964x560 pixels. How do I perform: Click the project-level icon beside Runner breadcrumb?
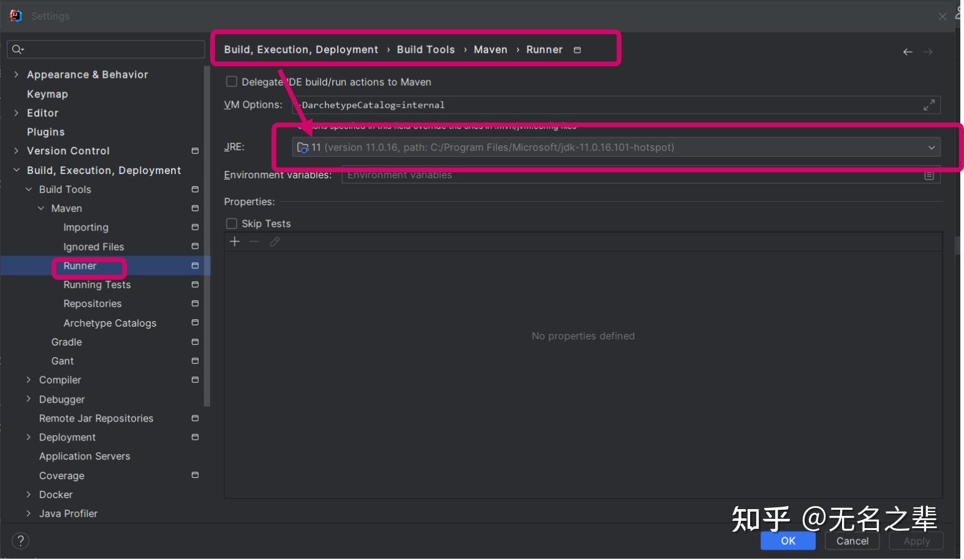tap(577, 50)
